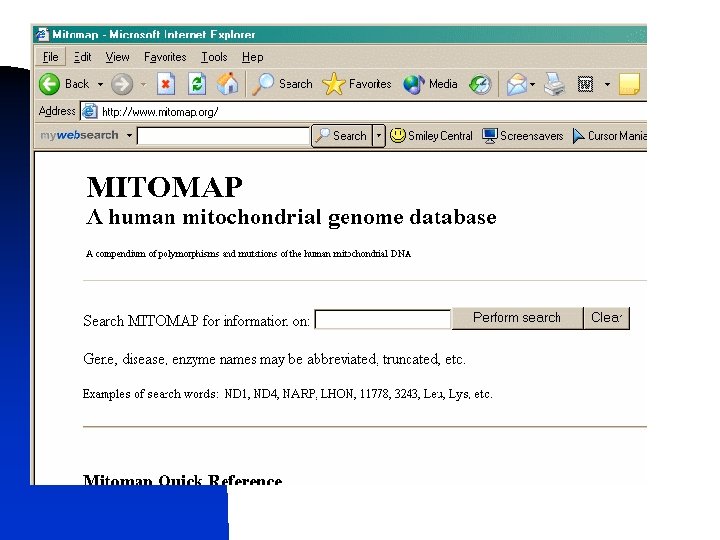Expand the Mail dropdown arrow
Viewport: 720px width, 540px height.
[533, 84]
